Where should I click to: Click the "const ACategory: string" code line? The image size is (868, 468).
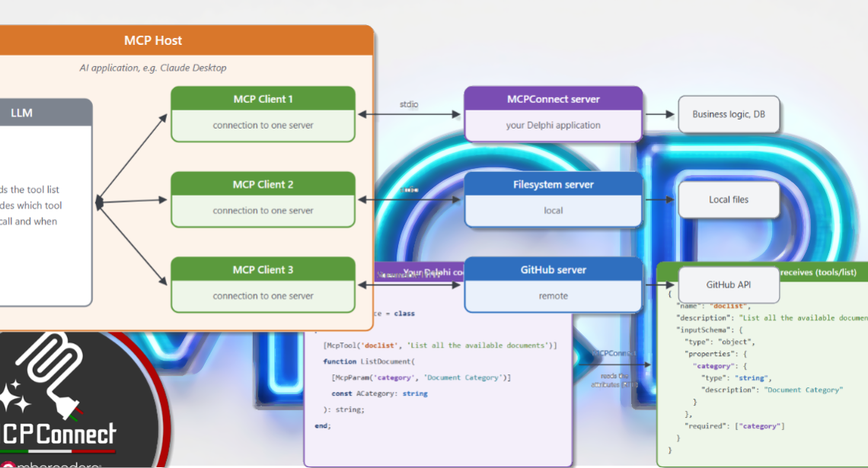coord(379,393)
